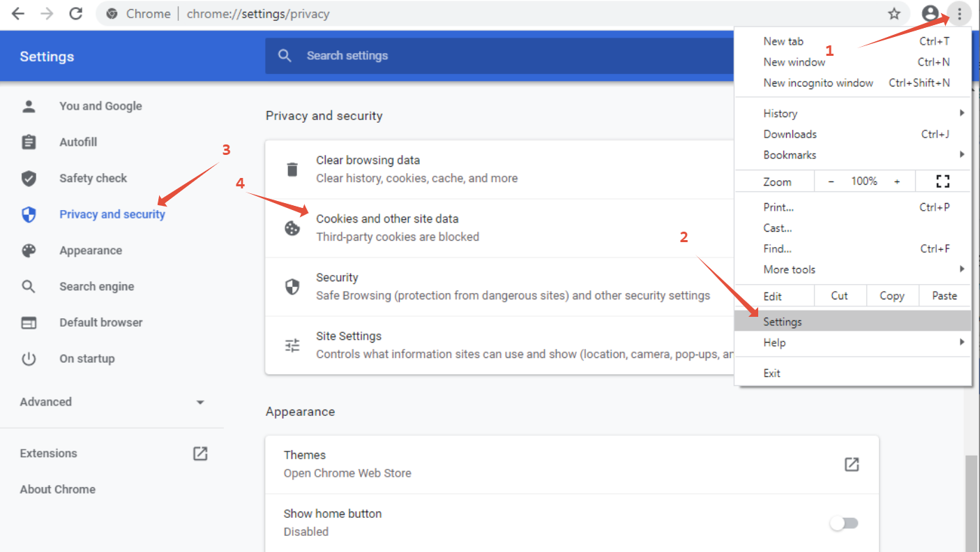This screenshot has height=552, width=980.
Task: Click the Default browser window icon
Action: (29, 322)
